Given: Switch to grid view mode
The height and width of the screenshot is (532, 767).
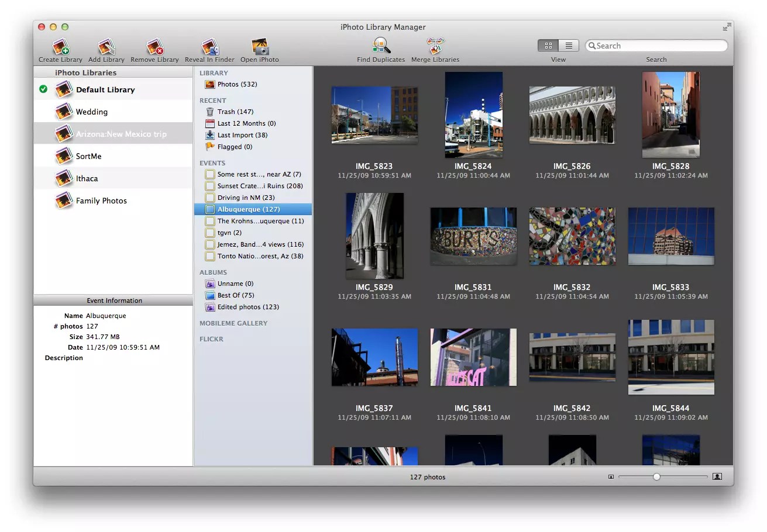Looking at the screenshot, I should point(548,46).
